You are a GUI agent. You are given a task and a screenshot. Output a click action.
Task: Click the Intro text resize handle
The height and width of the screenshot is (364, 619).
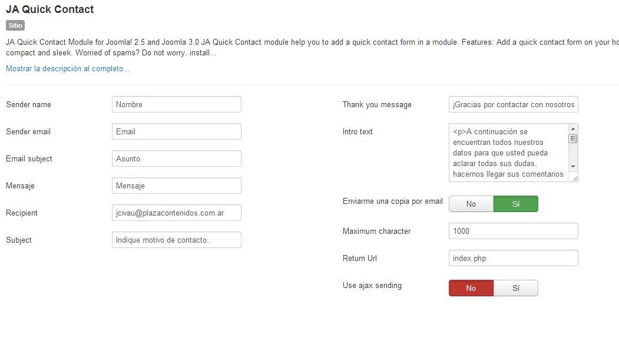pos(574,178)
